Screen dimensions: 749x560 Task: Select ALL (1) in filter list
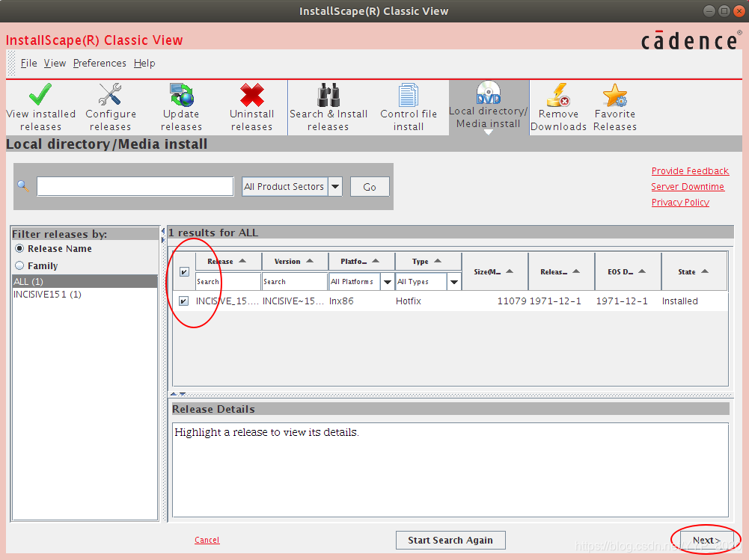85,281
